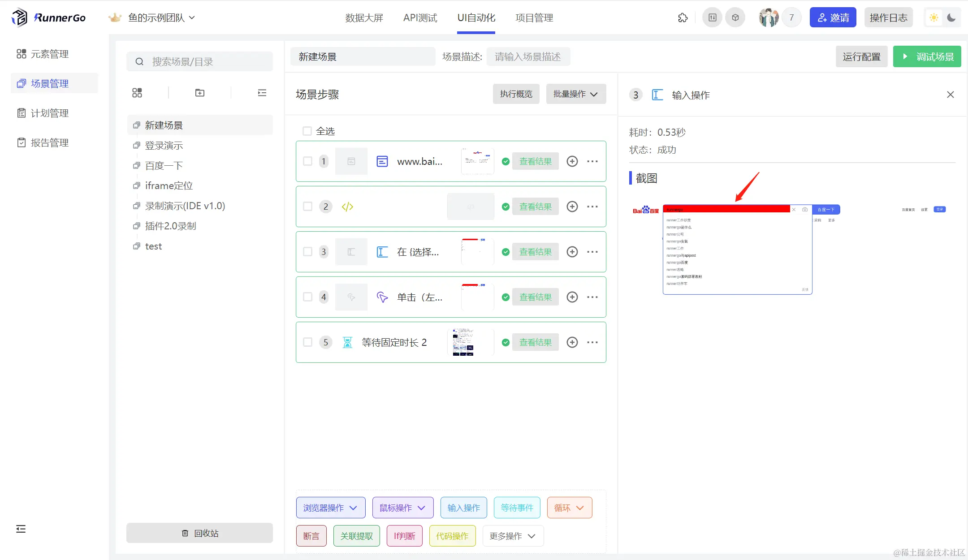The height and width of the screenshot is (560, 968).
Task: Open the 浏览器操作 dropdown
Action: [x=330, y=508]
